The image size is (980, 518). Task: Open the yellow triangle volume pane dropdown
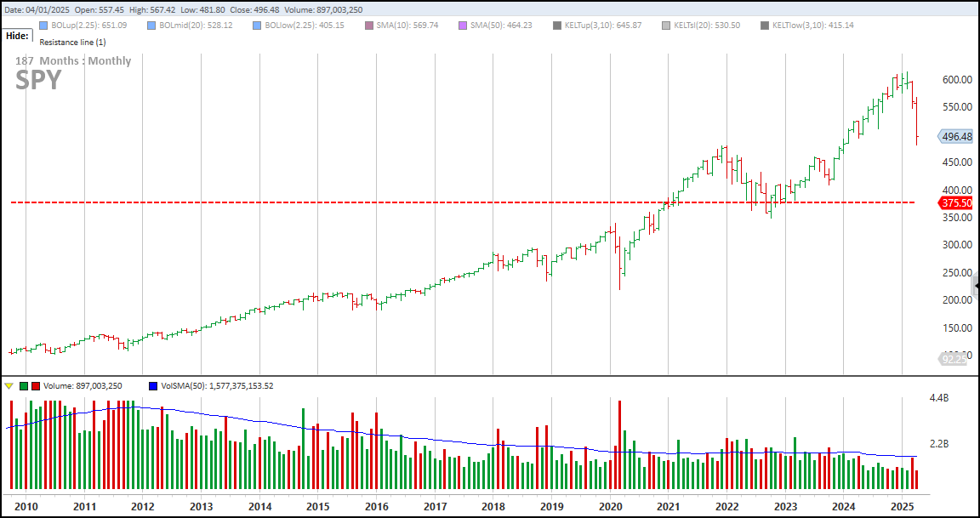pos(9,385)
